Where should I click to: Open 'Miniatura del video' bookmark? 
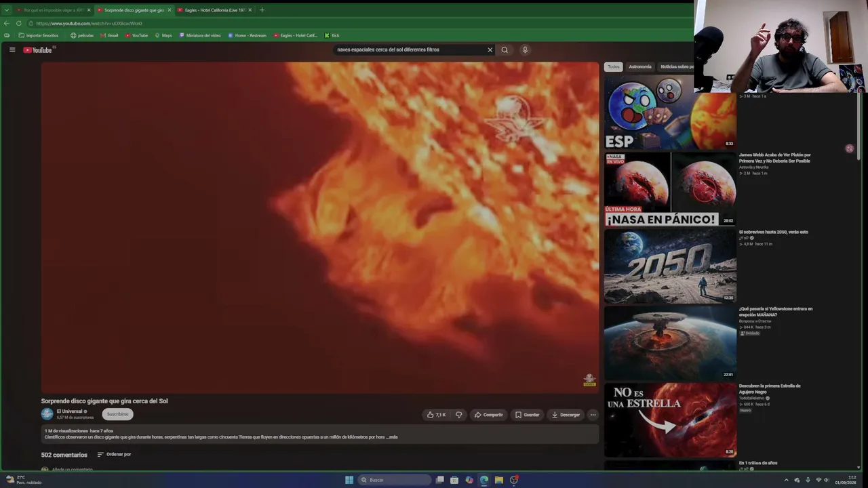pos(200,35)
